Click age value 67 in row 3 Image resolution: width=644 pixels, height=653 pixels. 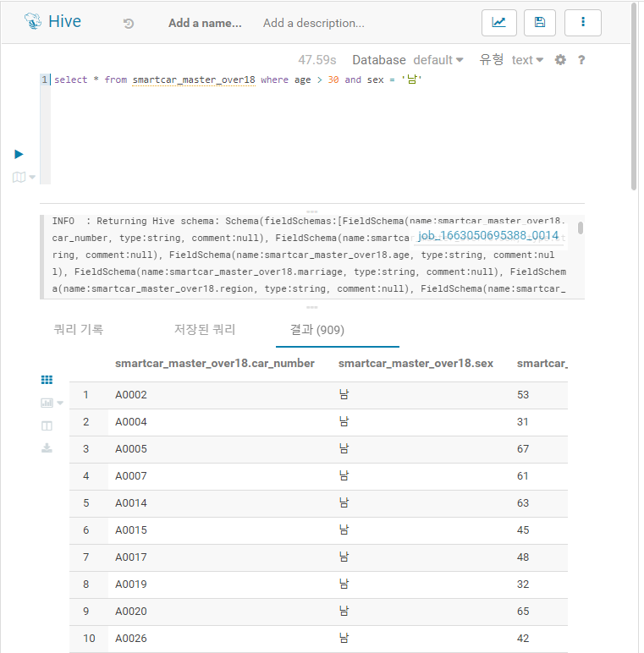pos(523,449)
